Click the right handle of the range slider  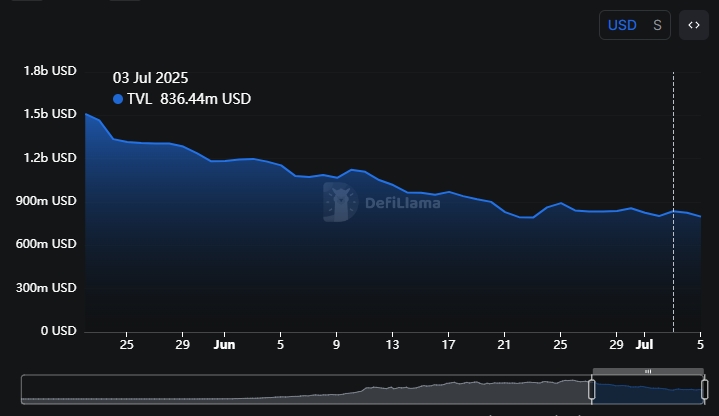pyautogui.click(x=704, y=389)
